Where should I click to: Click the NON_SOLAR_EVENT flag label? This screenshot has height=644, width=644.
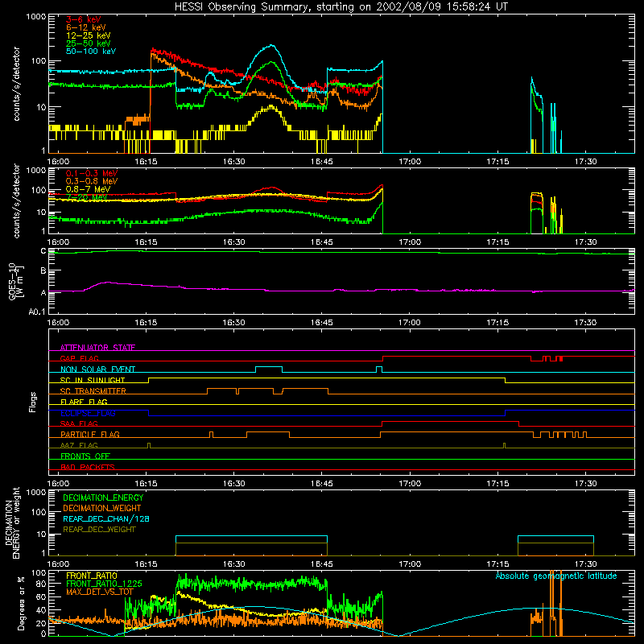click(x=97, y=369)
